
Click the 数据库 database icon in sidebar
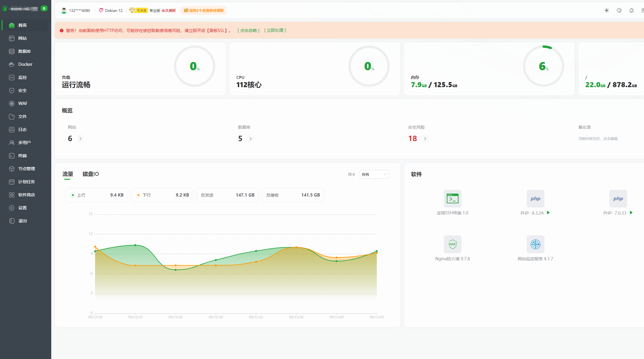click(12, 51)
